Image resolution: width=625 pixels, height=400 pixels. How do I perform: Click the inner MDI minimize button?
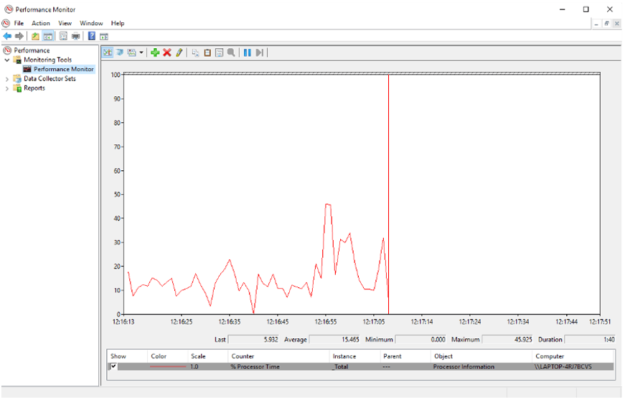596,24
